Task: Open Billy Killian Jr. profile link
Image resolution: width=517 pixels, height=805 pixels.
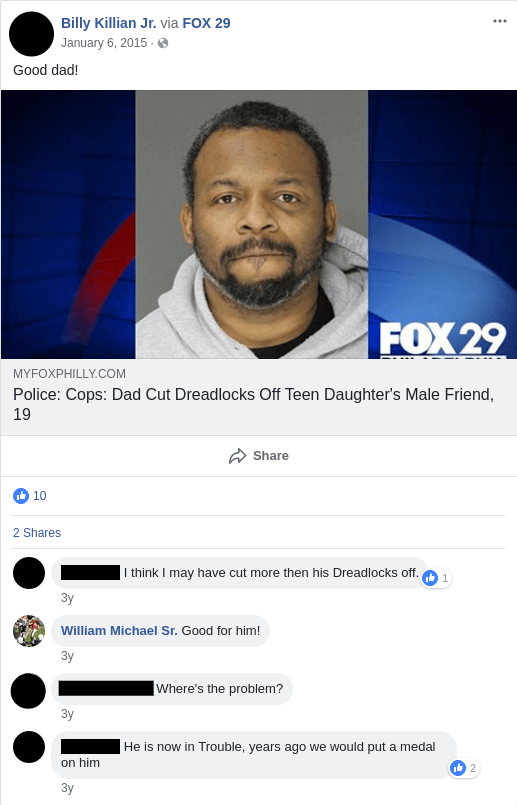Action: click(x=108, y=23)
